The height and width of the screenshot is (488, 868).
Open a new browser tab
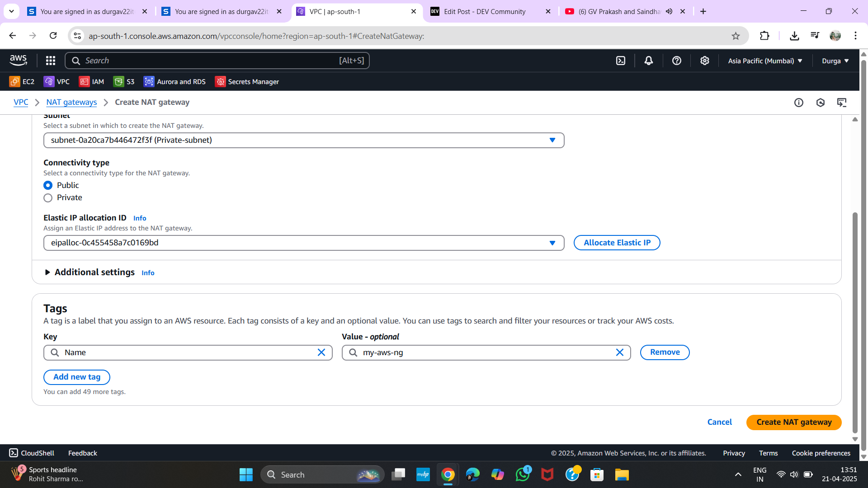click(703, 11)
